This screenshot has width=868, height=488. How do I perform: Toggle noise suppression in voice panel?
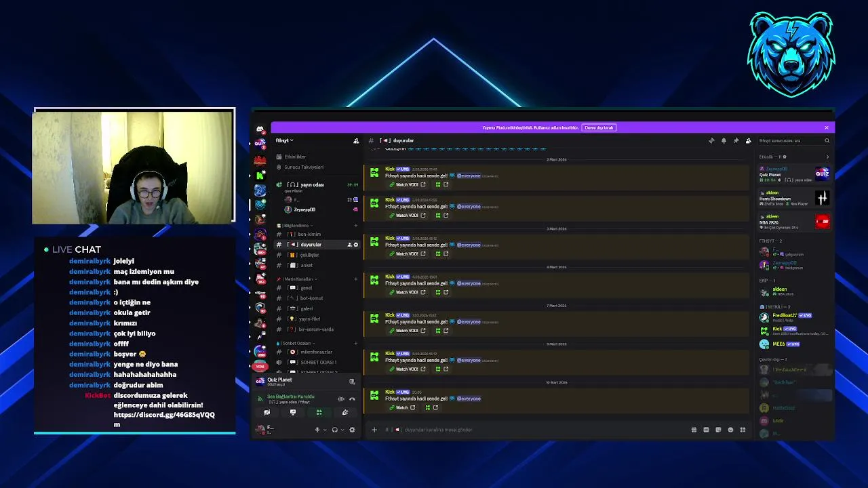tap(341, 399)
